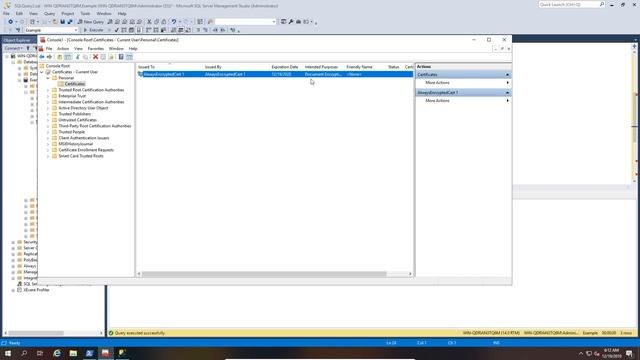The width and height of the screenshot is (640, 360).
Task: Switch to the MMC console taskbar icon
Action: point(105,353)
